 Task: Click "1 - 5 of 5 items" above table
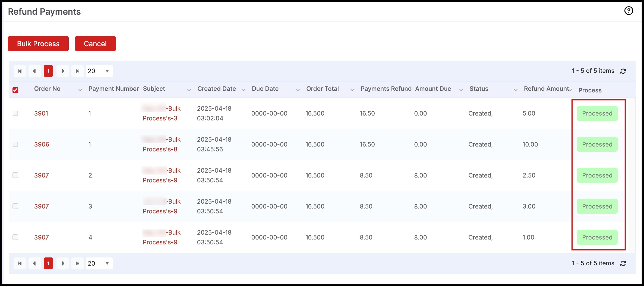(593, 71)
